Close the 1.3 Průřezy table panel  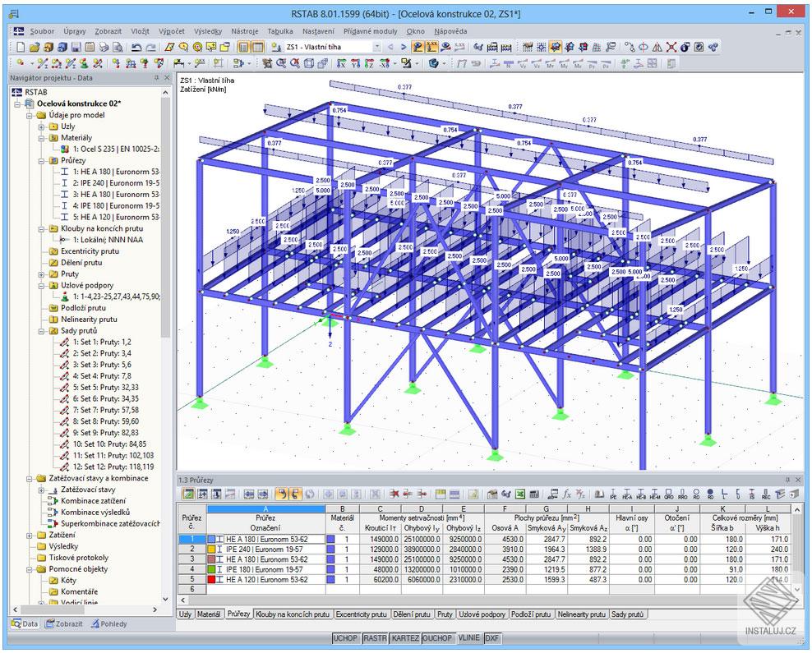[x=798, y=480]
